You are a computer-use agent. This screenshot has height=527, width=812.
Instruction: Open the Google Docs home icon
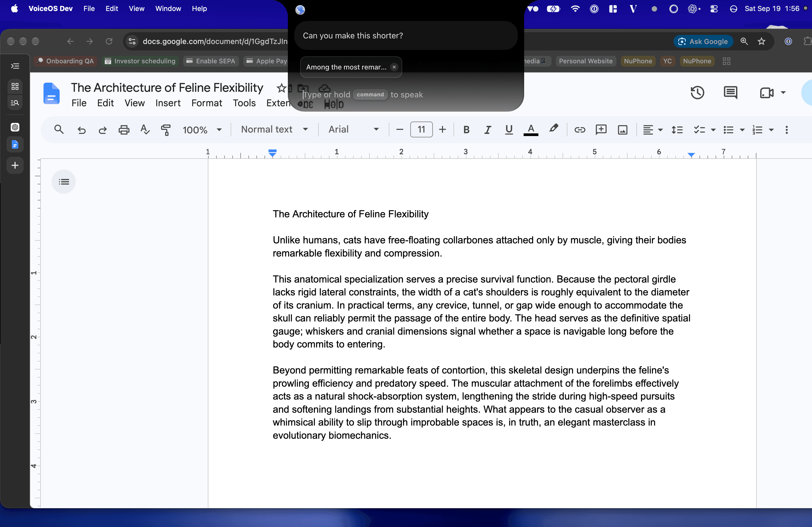click(52, 93)
